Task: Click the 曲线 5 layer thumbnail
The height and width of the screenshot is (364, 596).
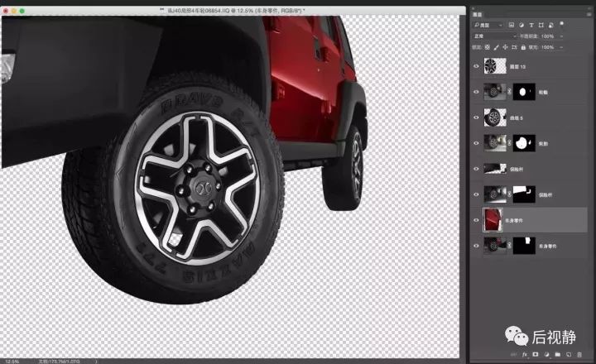Action: coord(495,117)
